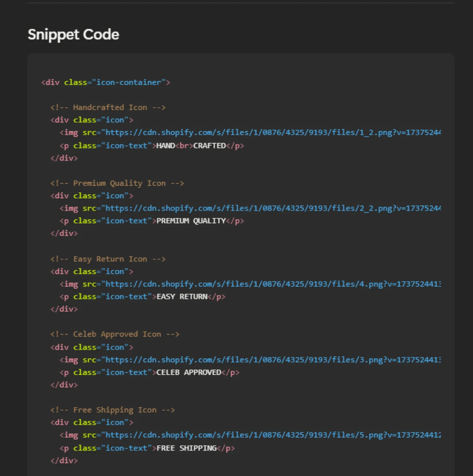Click the closing </div> after EASY RETURN line
The height and width of the screenshot is (476, 473).
click(64, 309)
